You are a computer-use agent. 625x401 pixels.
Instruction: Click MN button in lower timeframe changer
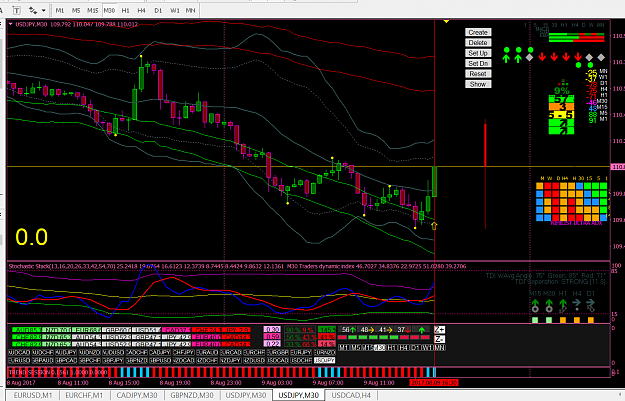440,348
